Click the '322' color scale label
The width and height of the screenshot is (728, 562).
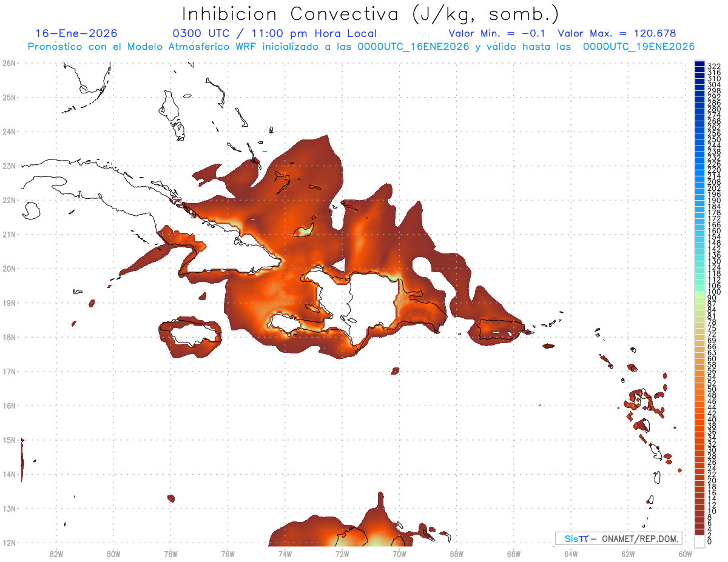pyautogui.click(x=714, y=66)
